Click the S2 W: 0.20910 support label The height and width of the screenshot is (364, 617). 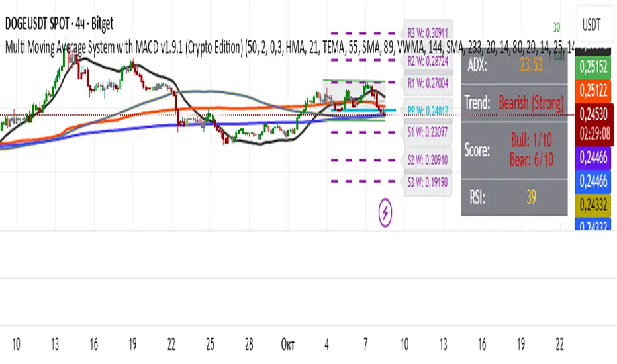pos(428,159)
